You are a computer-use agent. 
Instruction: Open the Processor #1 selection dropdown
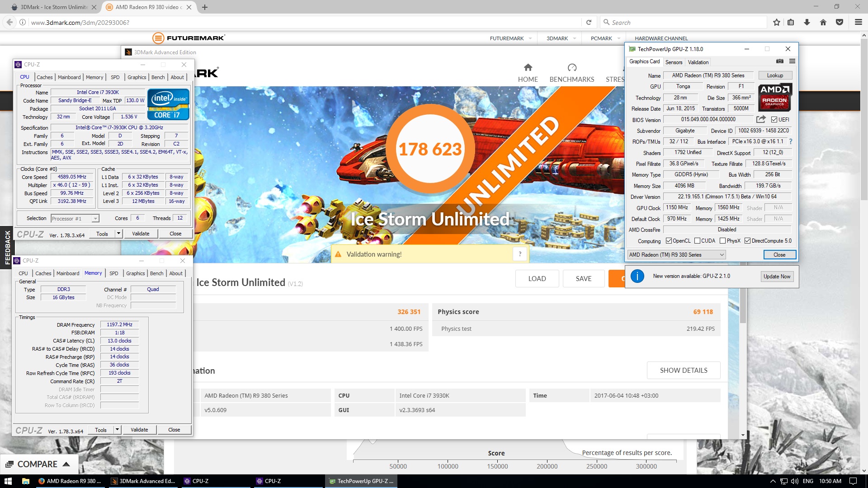click(75, 219)
